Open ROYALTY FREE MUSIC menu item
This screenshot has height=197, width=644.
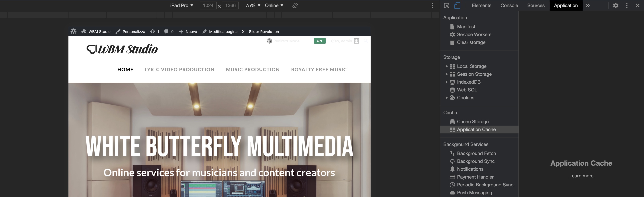tap(319, 70)
